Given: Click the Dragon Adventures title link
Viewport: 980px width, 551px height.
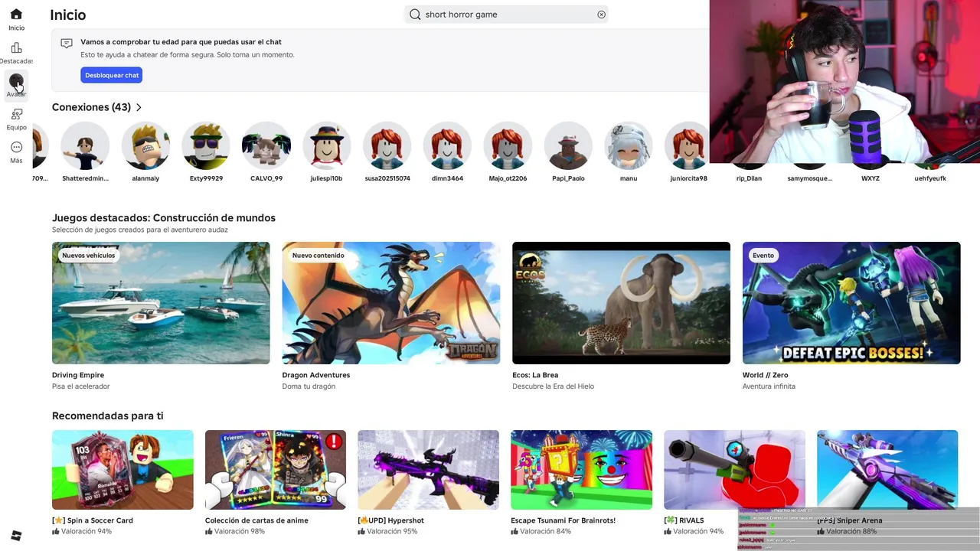Looking at the screenshot, I should [x=316, y=375].
